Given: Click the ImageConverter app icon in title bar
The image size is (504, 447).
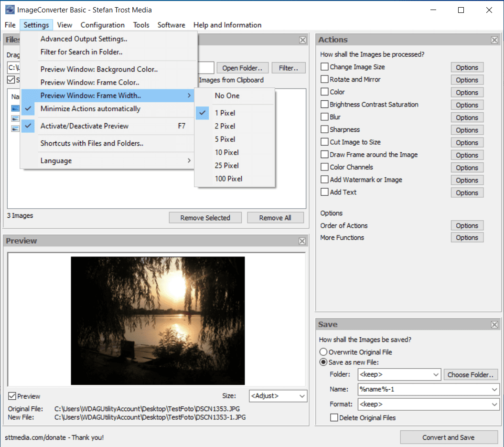Looking at the screenshot, I should 10,10.
